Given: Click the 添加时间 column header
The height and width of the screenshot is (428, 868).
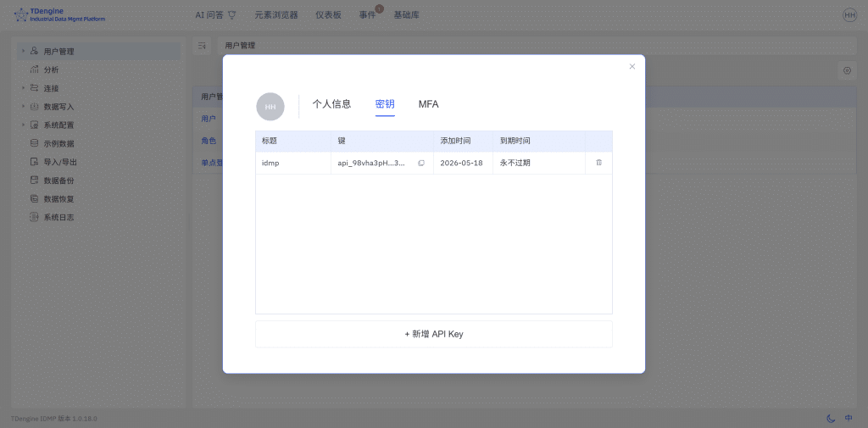Looking at the screenshot, I should tap(463, 142).
